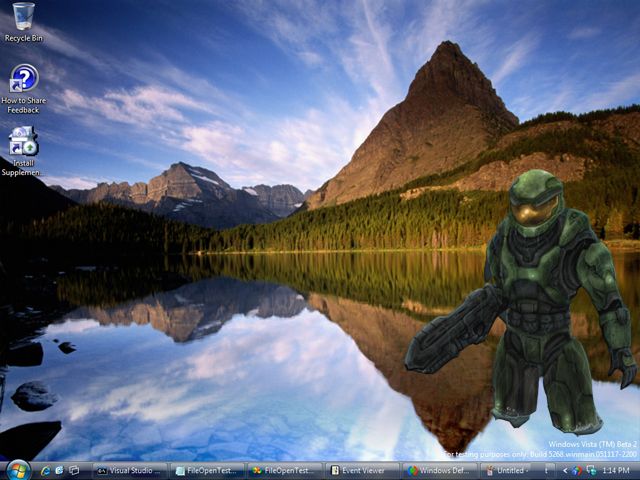
Task: Switch to Event Viewer taskbar button
Action: 362,471
